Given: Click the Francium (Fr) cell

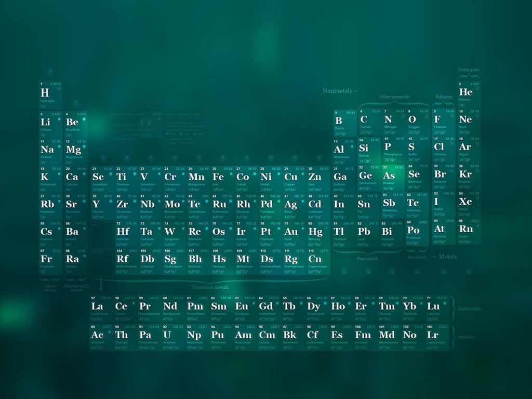Looking at the screenshot, I should point(51,262).
